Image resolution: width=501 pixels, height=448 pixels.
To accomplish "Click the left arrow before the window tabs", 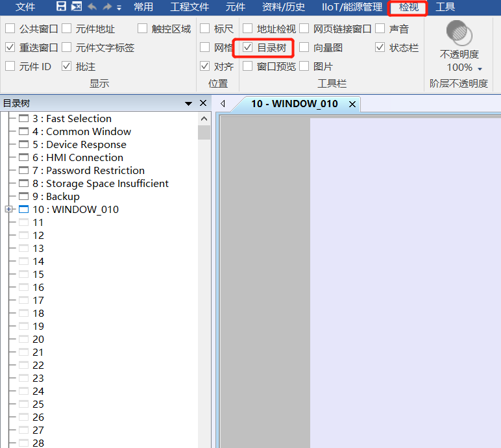I will 223,104.
